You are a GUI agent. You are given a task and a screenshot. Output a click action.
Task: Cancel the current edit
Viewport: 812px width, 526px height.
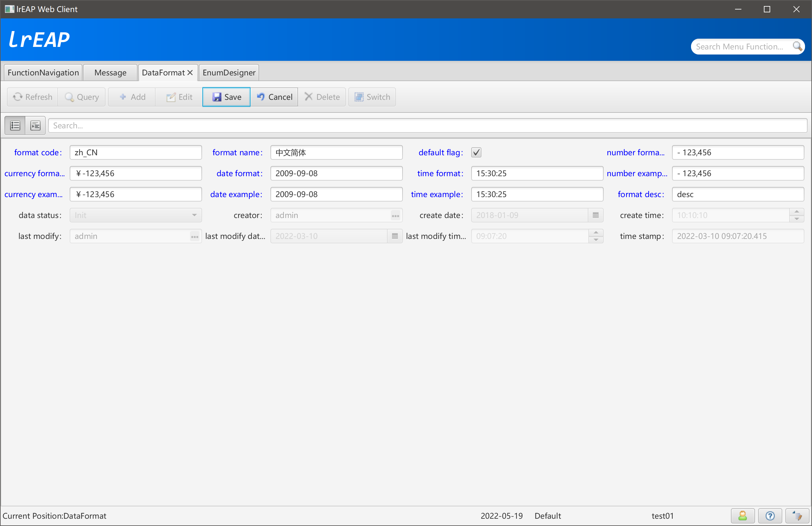(x=274, y=97)
